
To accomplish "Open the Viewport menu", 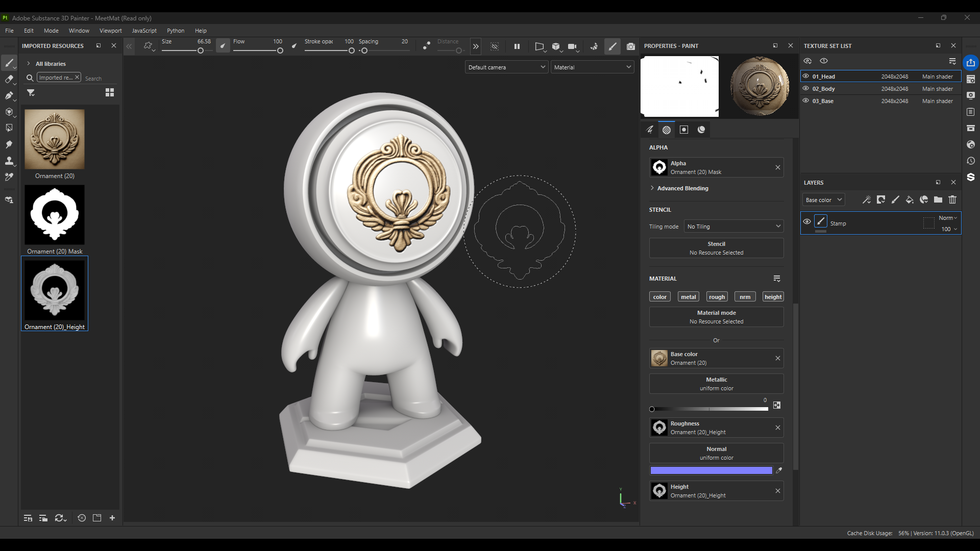I will tap(110, 31).
